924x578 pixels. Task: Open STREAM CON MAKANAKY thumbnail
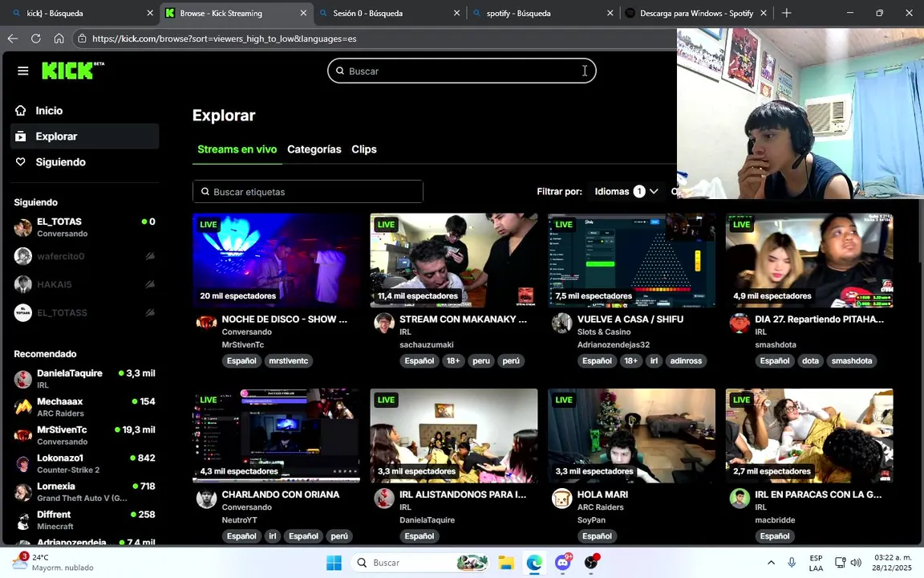(x=454, y=260)
